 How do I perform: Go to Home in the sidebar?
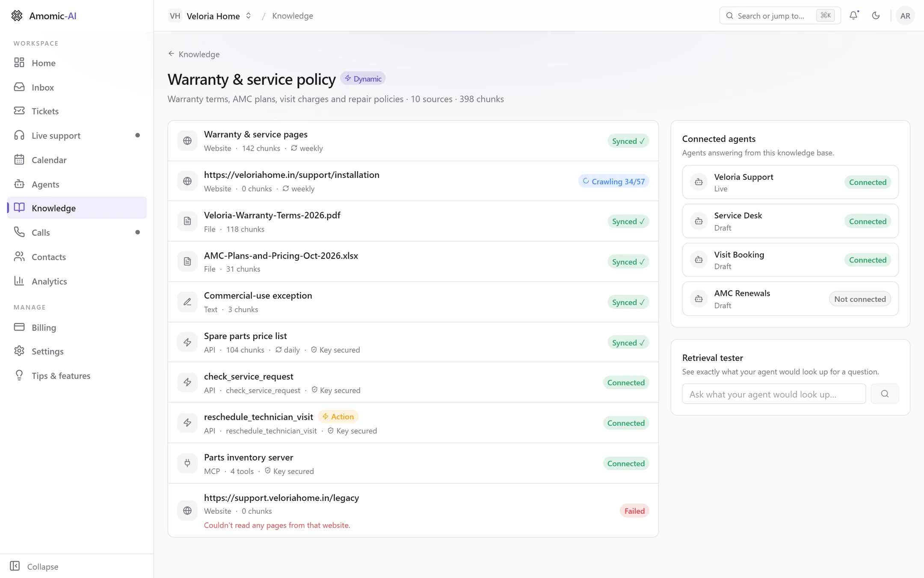click(77, 63)
